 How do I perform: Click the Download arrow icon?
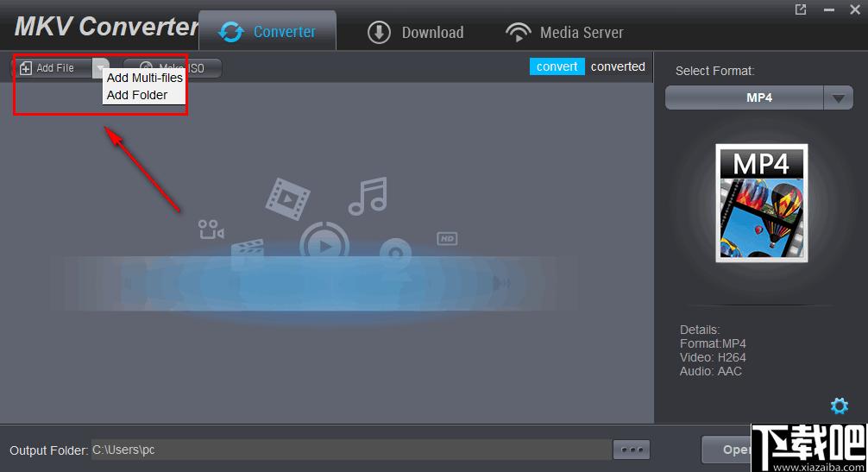click(x=379, y=32)
